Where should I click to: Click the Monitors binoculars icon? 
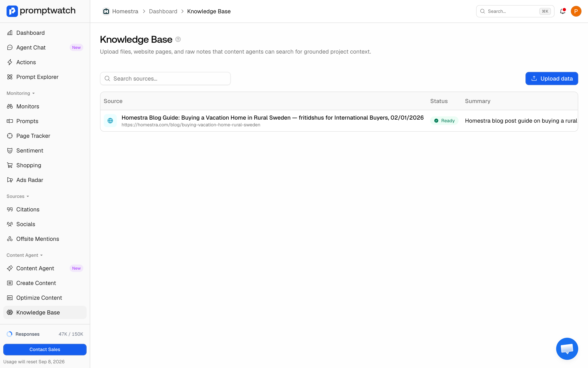click(x=10, y=106)
